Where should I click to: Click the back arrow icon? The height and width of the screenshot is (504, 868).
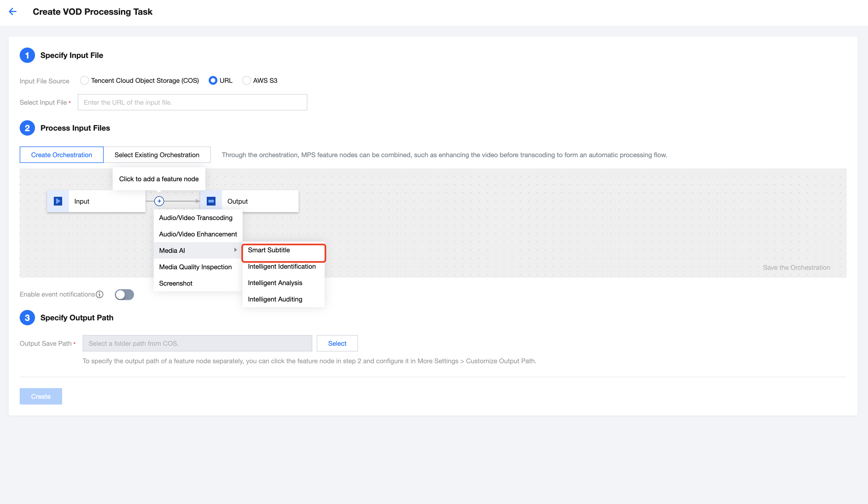point(13,12)
